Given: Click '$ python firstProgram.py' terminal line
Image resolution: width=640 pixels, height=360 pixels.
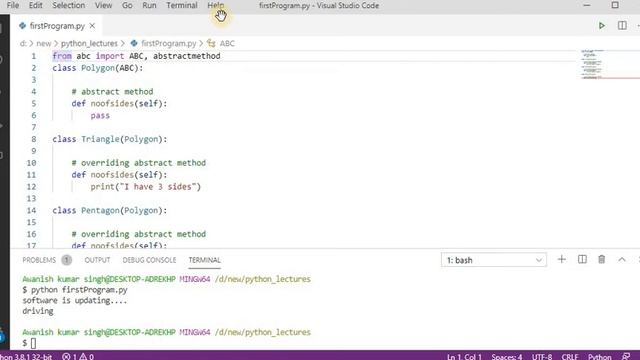Looking at the screenshot, I should (x=75, y=290).
